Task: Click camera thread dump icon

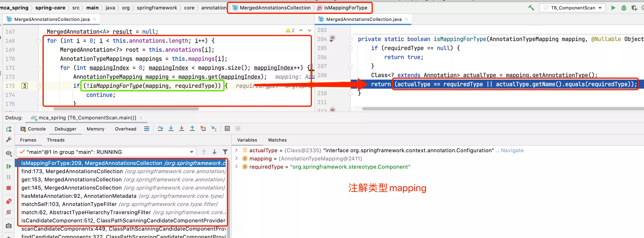Action: point(9,226)
